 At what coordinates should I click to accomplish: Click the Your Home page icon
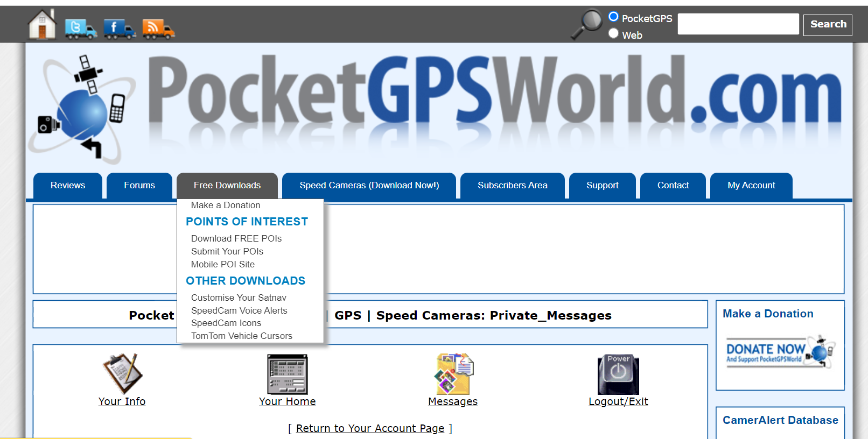288,374
